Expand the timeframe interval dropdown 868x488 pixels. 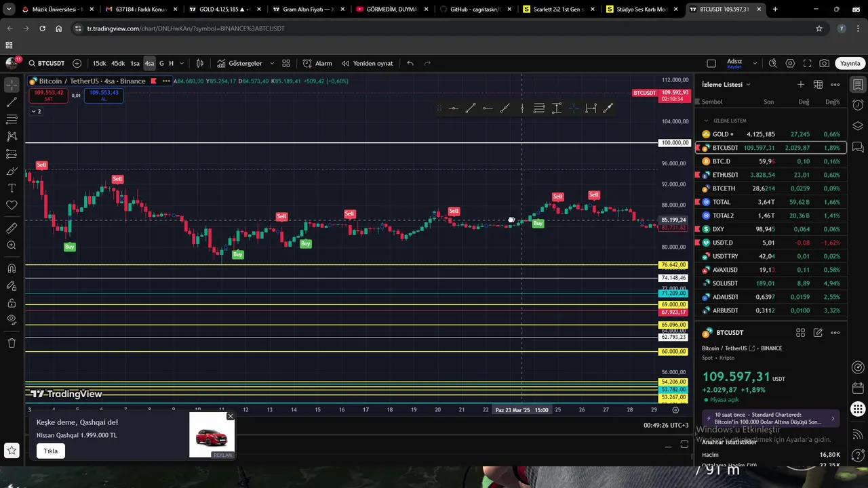181,63
